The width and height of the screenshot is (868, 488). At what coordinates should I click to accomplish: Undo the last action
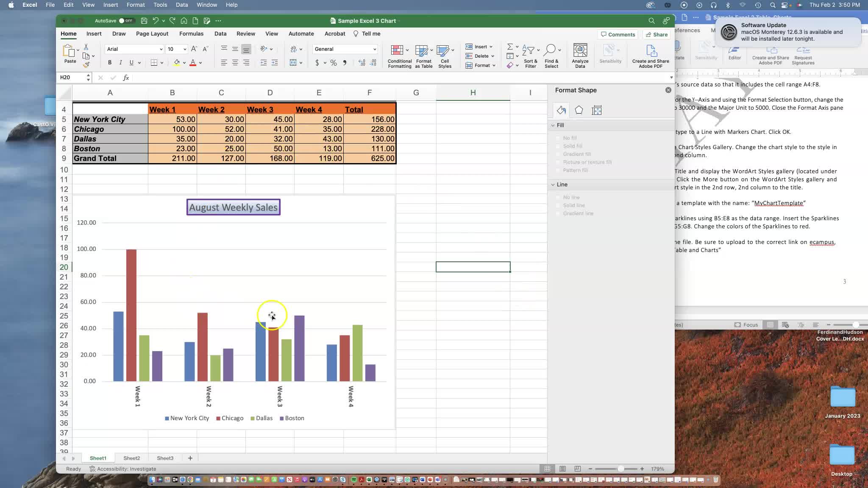tap(156, 21)
